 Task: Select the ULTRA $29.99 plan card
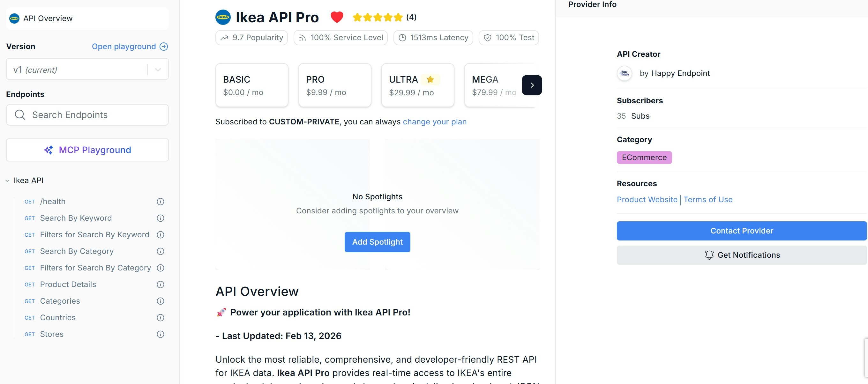[417, 85]
